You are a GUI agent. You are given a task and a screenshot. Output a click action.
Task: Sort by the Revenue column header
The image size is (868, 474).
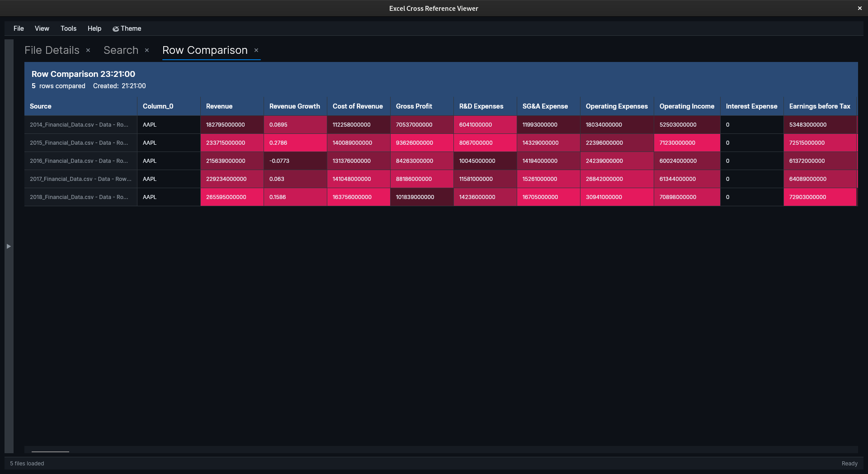click(x=219, y=106)
